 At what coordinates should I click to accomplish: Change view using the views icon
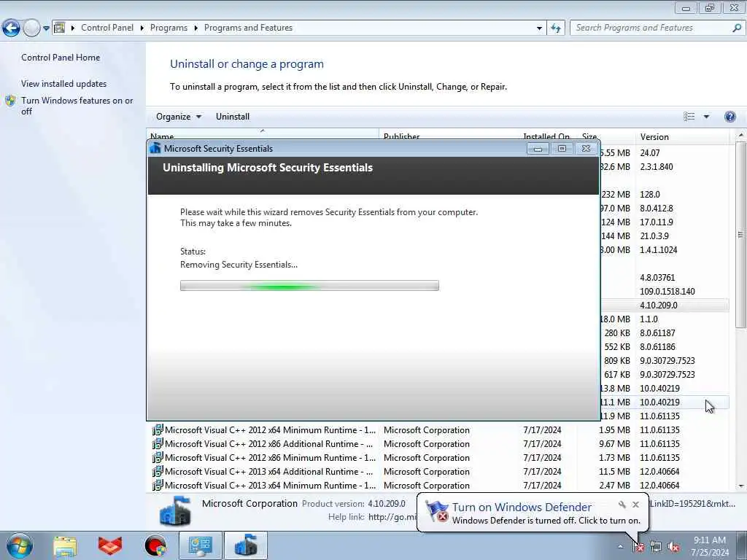point(689,117)
